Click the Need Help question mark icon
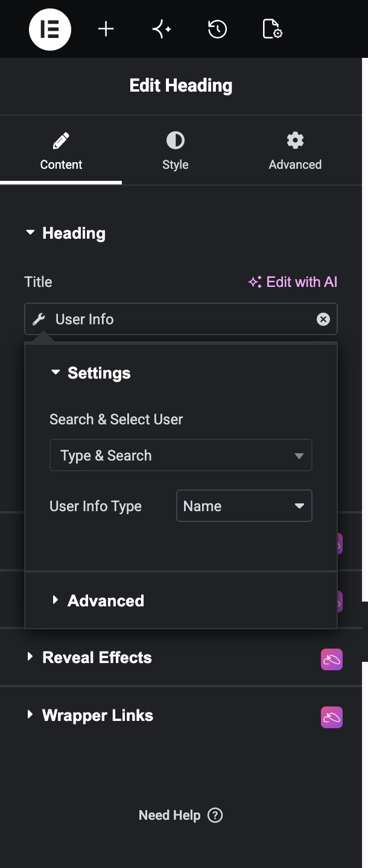The image size is (368, 868). coord(215,816)
